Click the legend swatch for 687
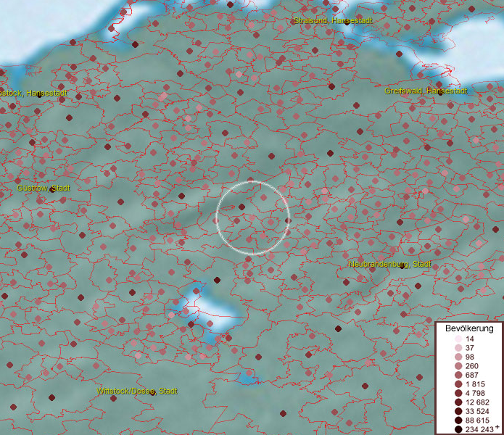This screenshot has height=435, width=504. tap(459, 375)
